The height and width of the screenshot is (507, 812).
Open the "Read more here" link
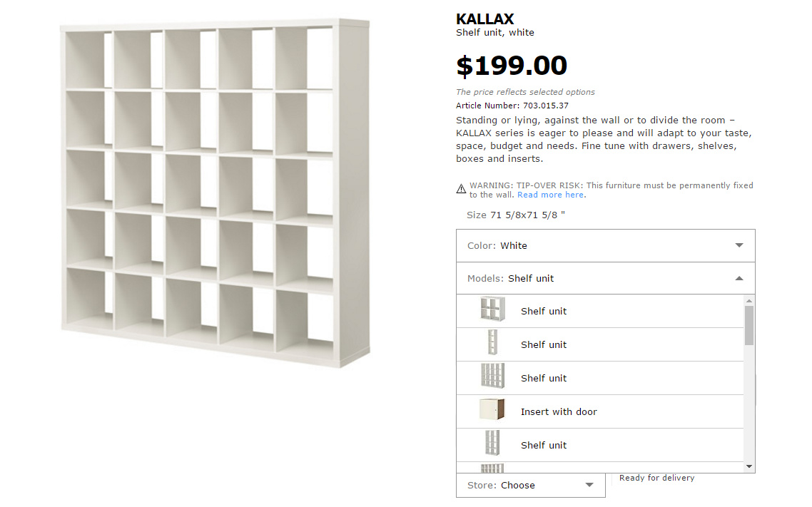coord(552,195)
